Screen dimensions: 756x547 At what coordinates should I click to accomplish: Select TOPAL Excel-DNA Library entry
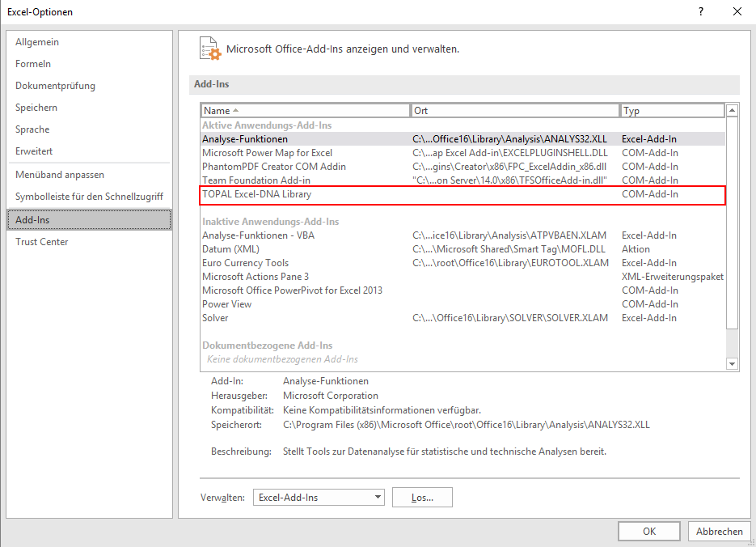pyautogui.click(x=257, y=194)
